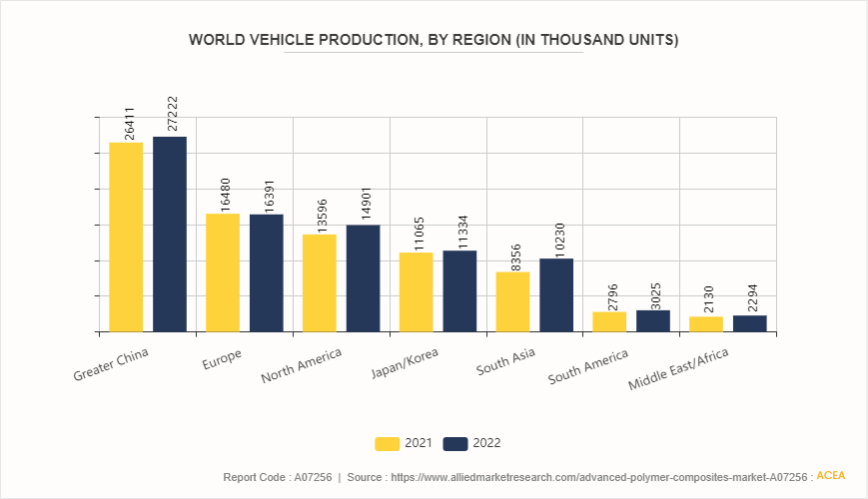This screenshot has height=499, width=868.
Task: Click Europe 2022 bar labeled 16391
Action: click(x=267, y=273)
